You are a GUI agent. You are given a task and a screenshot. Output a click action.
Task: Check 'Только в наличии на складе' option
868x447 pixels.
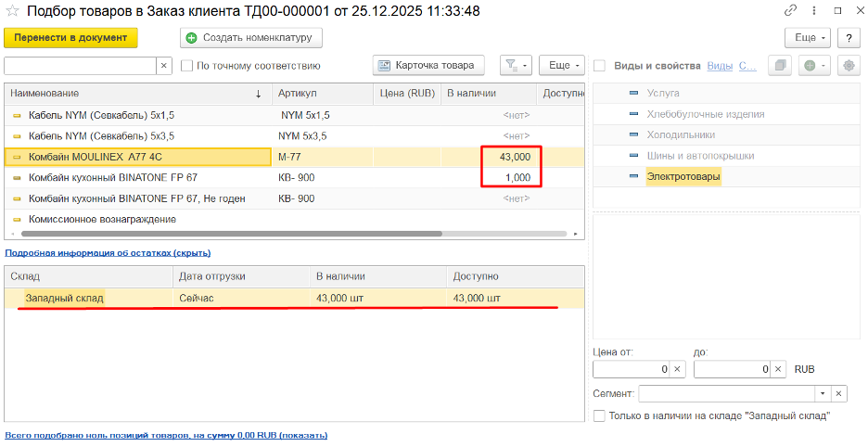tap(600, 415)
